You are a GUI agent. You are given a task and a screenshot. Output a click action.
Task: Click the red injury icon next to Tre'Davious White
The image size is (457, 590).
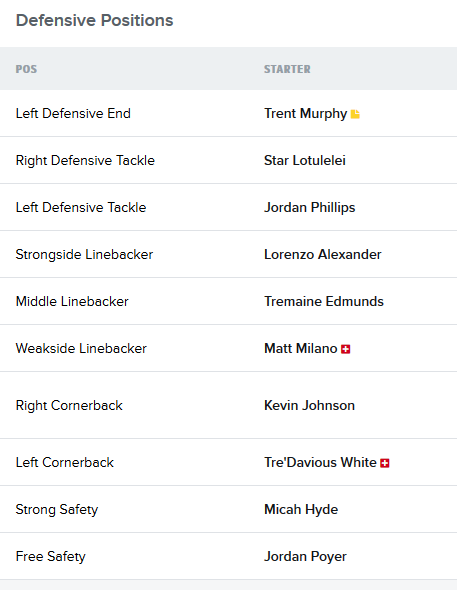385,463
